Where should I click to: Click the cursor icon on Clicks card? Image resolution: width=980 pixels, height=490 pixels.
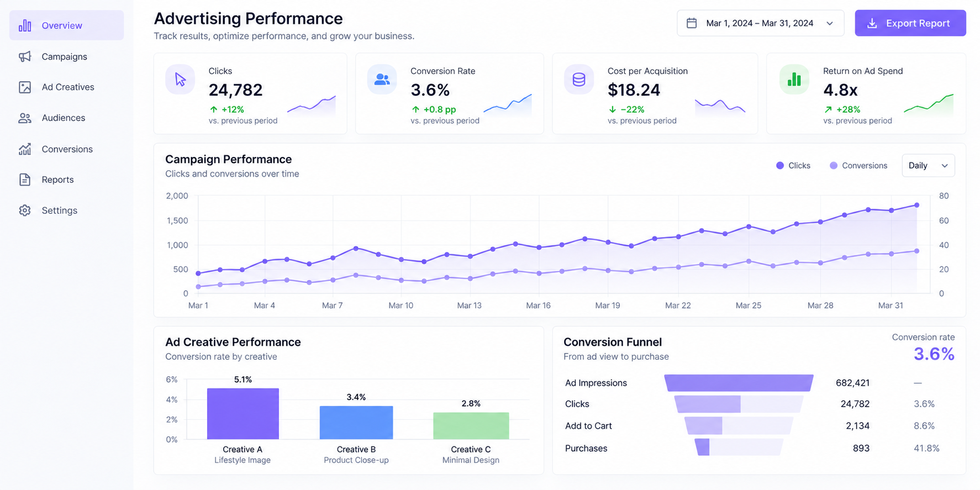click(180, 80)
